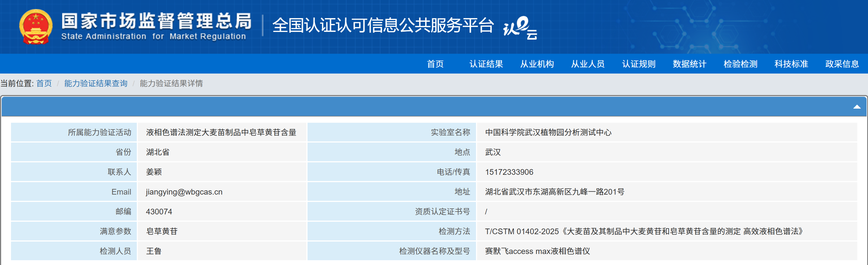Click the email jiangying@wbgcas.cn value

coord(184,192)
